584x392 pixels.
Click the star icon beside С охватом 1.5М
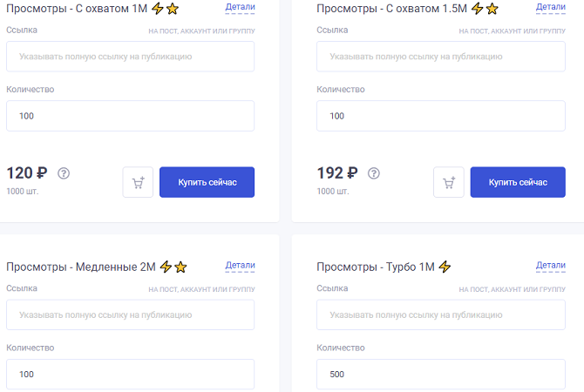492,8
